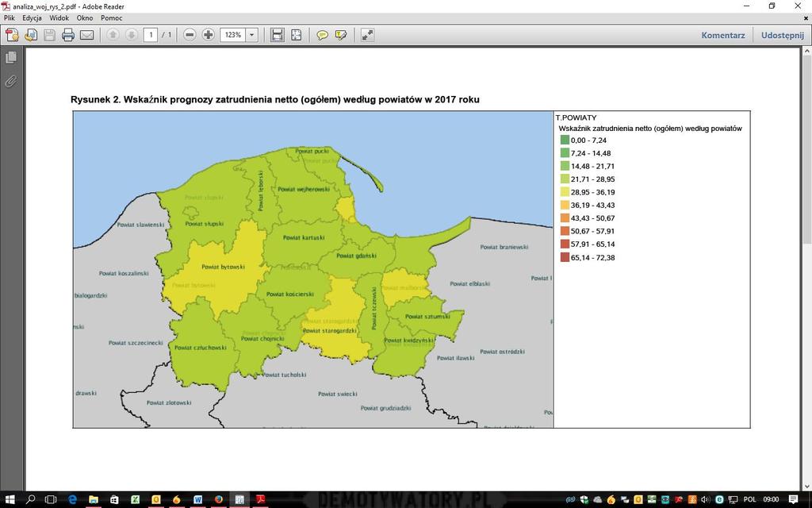The height and width of the screenshot is (508, 812).
Task: Click the T.POWIATY legend heading
Action: click(576, 117)
